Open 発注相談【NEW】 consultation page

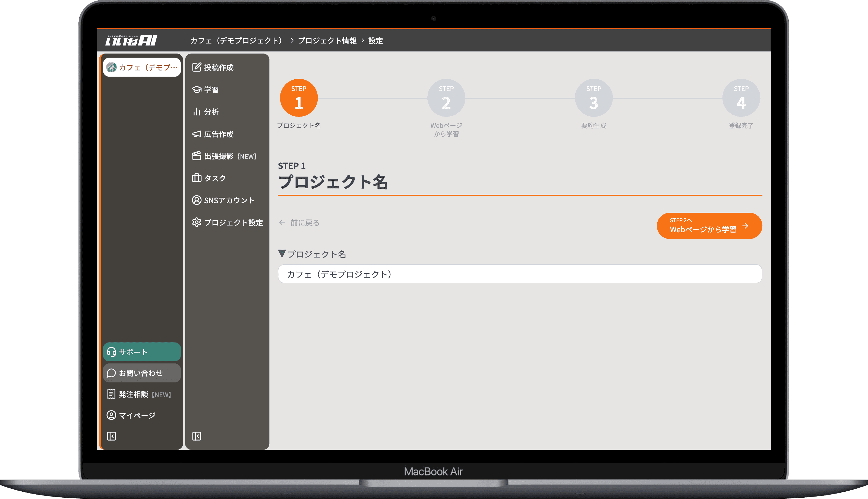[140, 394]
